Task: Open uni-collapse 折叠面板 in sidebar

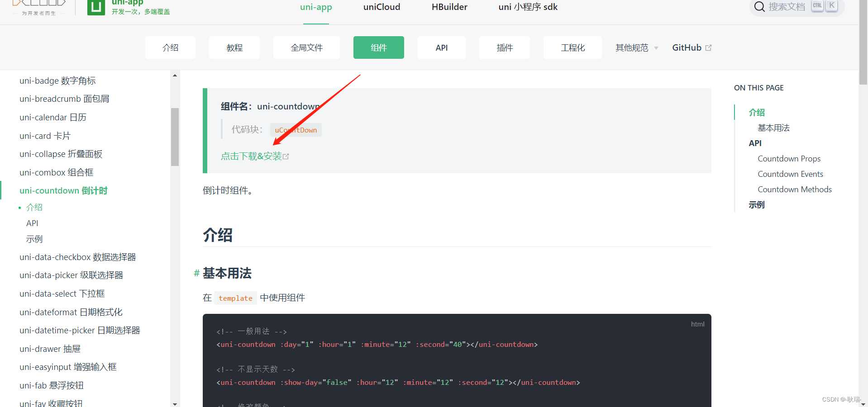Action: 61,154
